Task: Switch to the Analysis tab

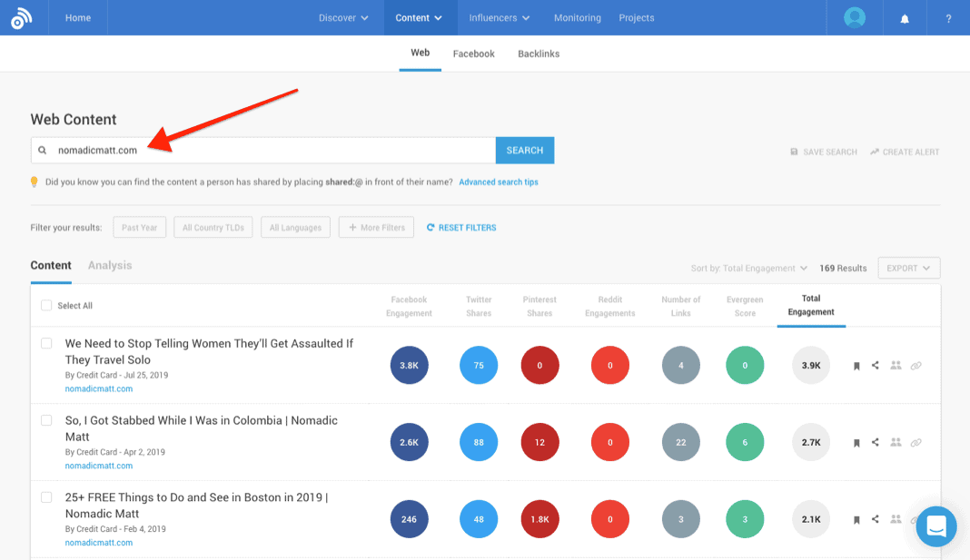Action: pos(110,265)
